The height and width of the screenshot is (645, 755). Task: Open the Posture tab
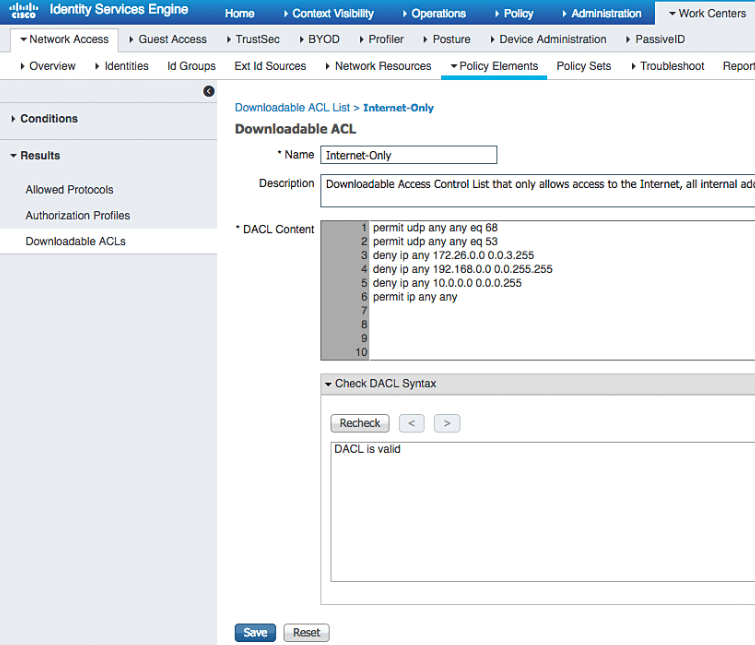point(447,39)
